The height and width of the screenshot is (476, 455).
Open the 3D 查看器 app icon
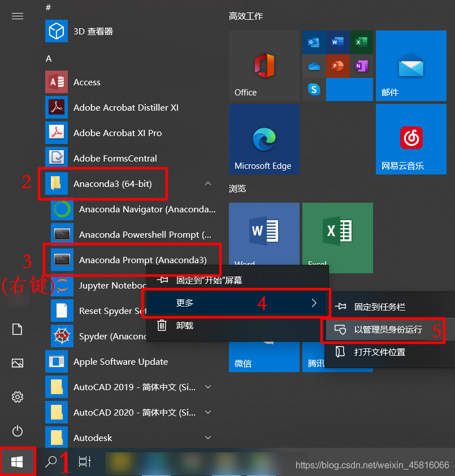57,31
